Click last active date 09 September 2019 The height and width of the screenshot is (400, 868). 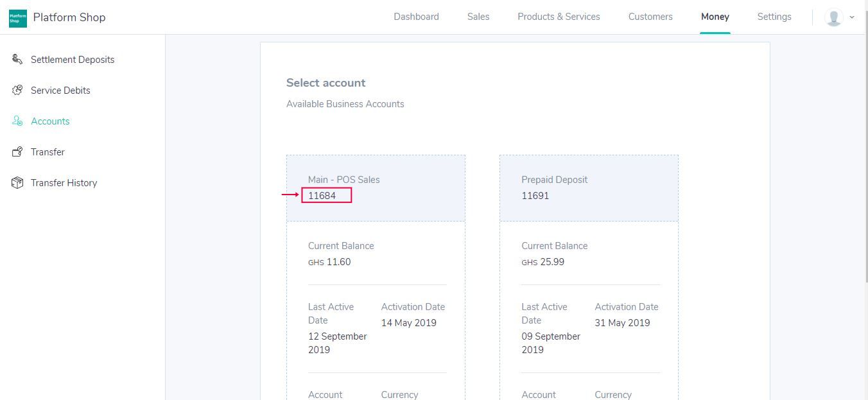[551, 343]
